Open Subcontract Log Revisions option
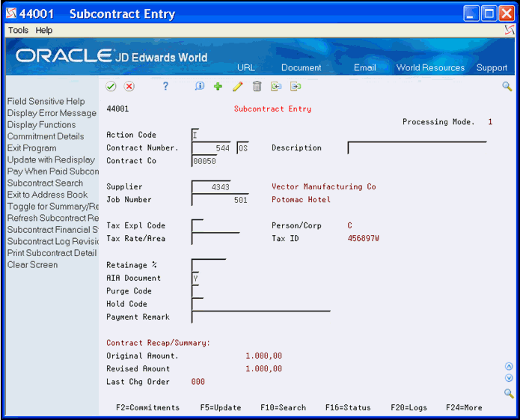This screenshot has height=420, width=520. [53, 241]
